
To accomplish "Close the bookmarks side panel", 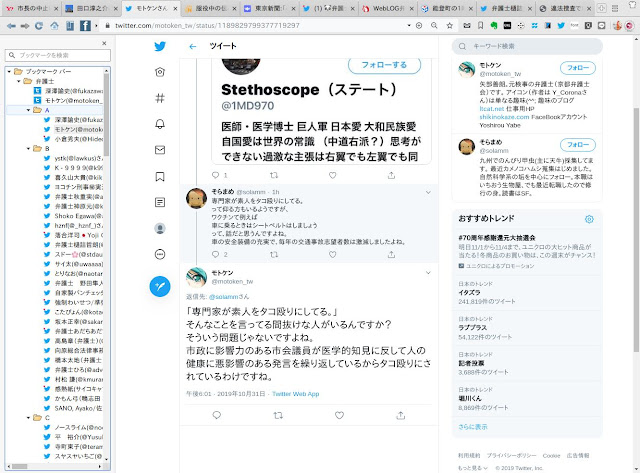I will coord(104,43).
